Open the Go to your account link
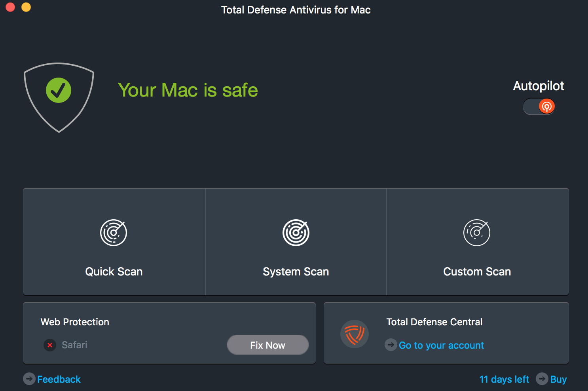 coord(441,345)
